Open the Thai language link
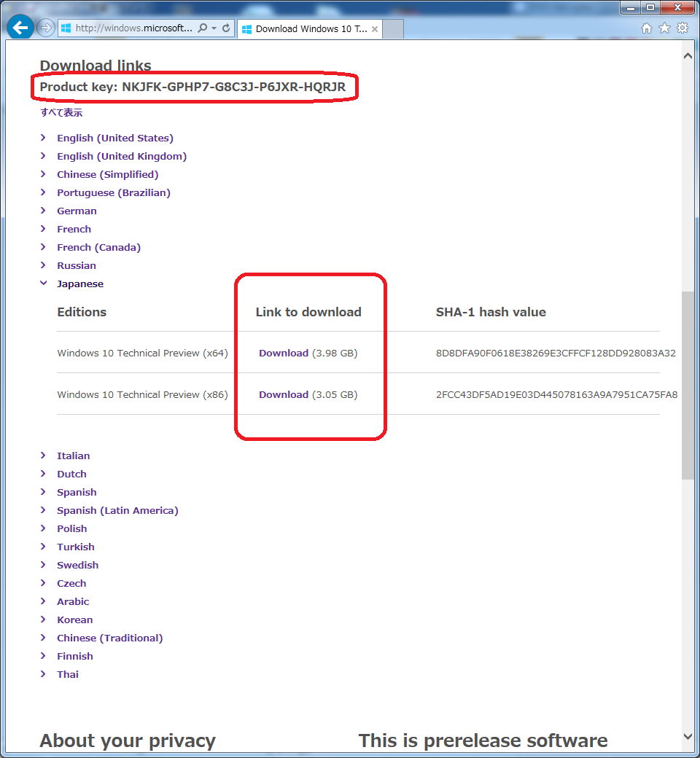The image size is (700, 758). click(x=67, y=674)
